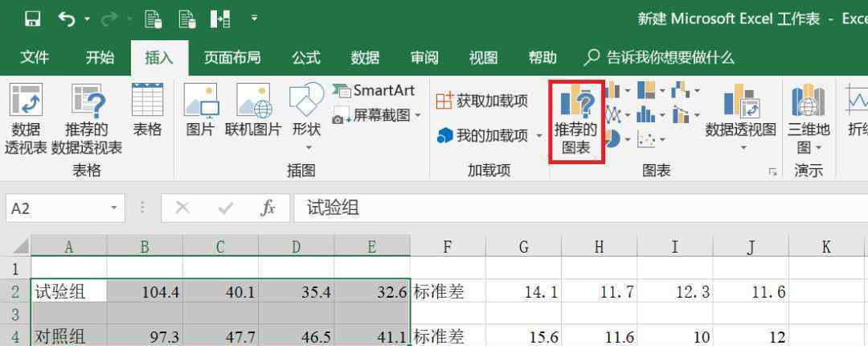
Task: Expand the Name Box dropdown arrow
Action: [x=113, y=208]
